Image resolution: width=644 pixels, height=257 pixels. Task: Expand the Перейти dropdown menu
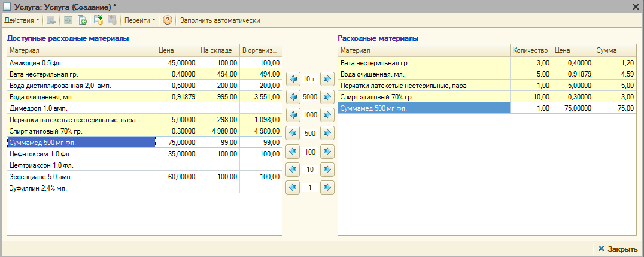(x=139, y=20)
